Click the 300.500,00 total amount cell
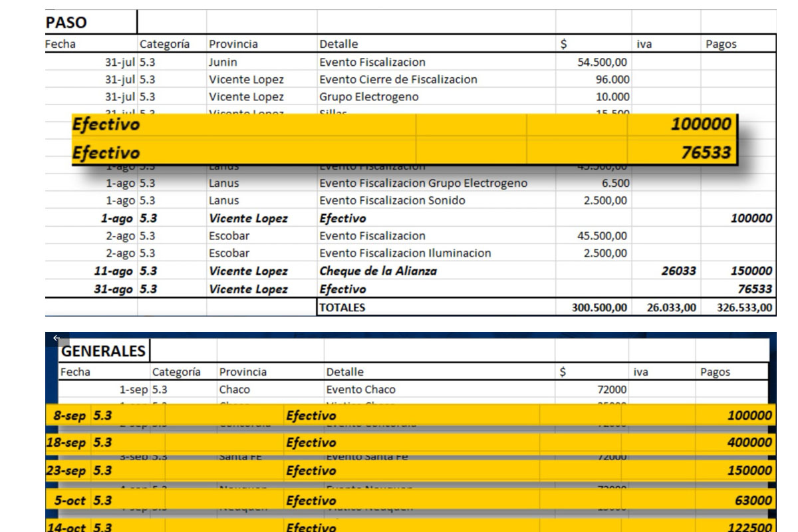798x532 pixels. [x=598, y=307]
